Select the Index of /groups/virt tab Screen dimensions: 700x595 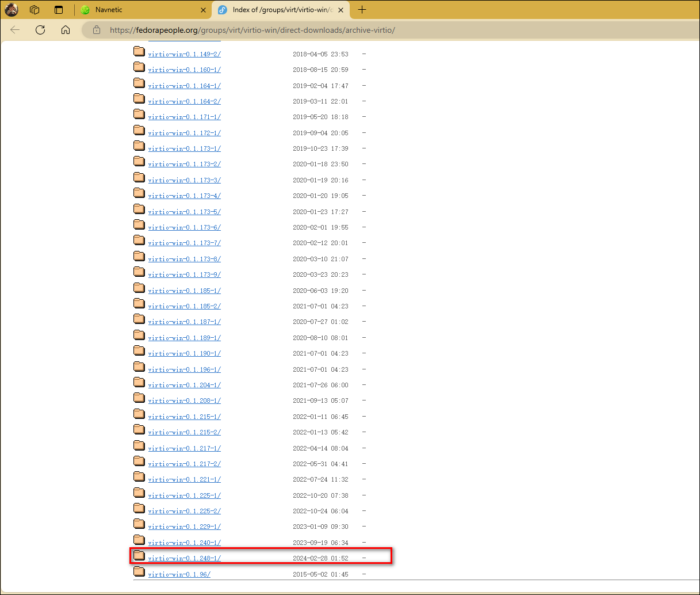click(x=276, y=10)
